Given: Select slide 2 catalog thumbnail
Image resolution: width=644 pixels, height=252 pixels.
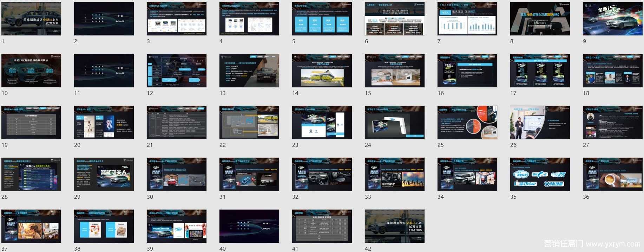Looking at the screenshot, I should 104,19.
